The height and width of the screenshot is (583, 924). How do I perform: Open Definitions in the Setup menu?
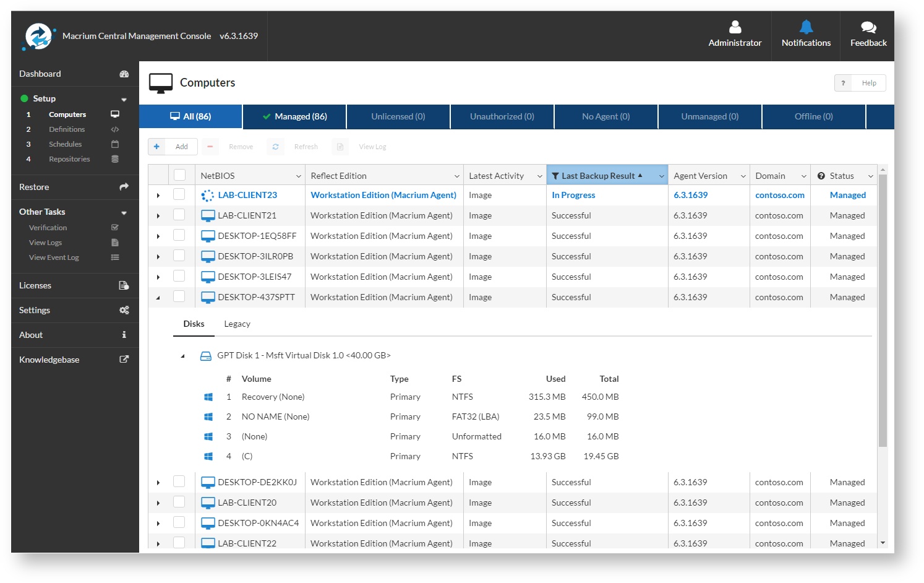point(67,129)
